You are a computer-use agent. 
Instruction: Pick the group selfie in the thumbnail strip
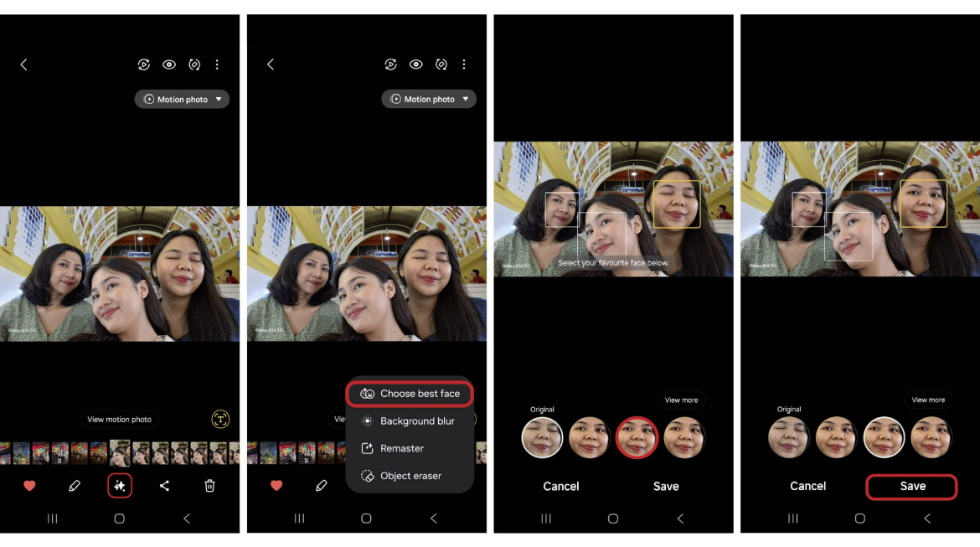(120, 453)
